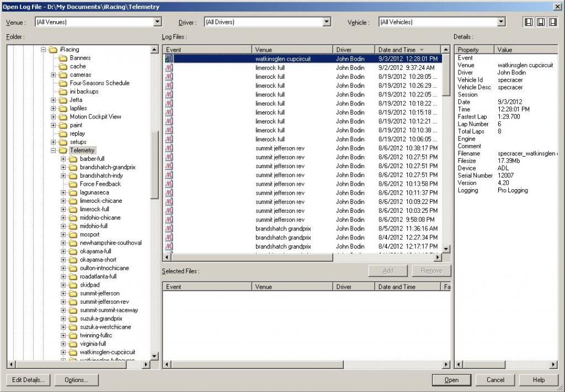
Task: Click the Telemetry folder icon
Action: (63, 150)
